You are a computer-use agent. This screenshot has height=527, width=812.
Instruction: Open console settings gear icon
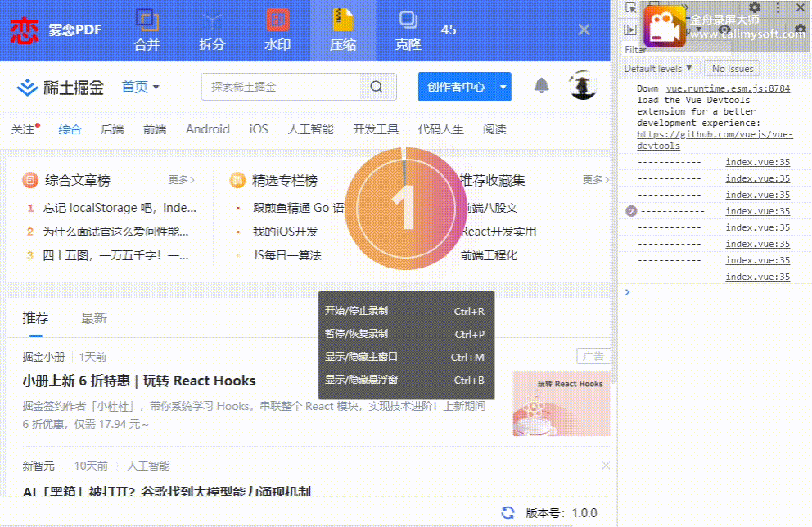pyautogui.click(x=800, y=29)
